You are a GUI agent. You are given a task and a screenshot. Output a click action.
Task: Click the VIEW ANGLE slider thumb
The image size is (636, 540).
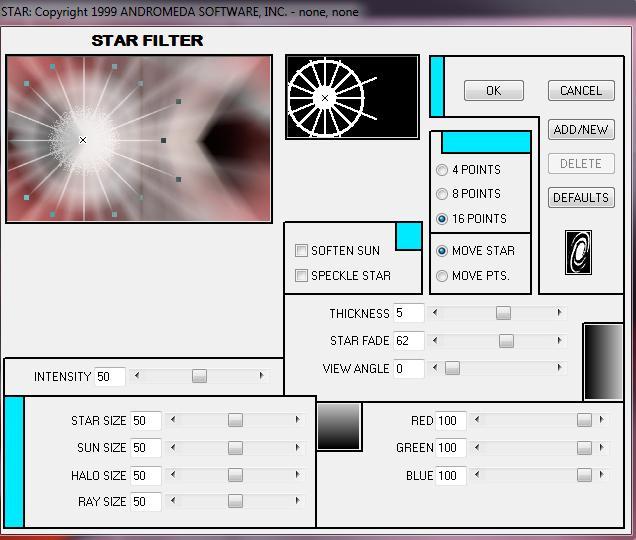[452, 368]
